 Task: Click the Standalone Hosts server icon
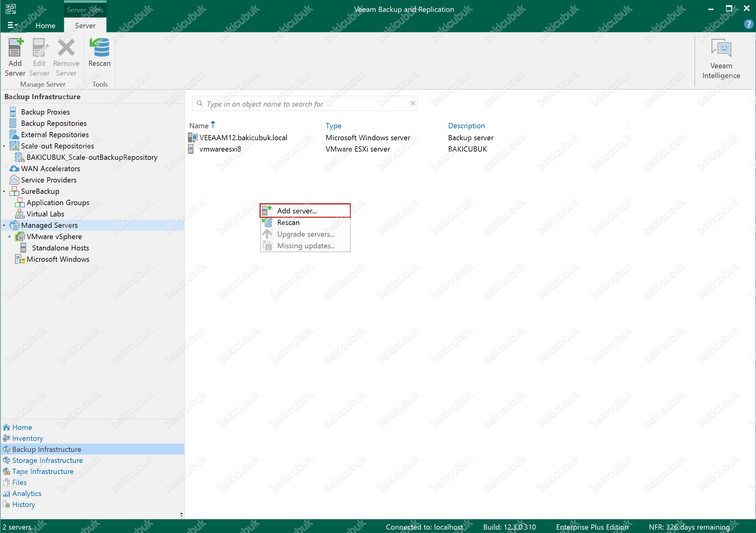23,247
